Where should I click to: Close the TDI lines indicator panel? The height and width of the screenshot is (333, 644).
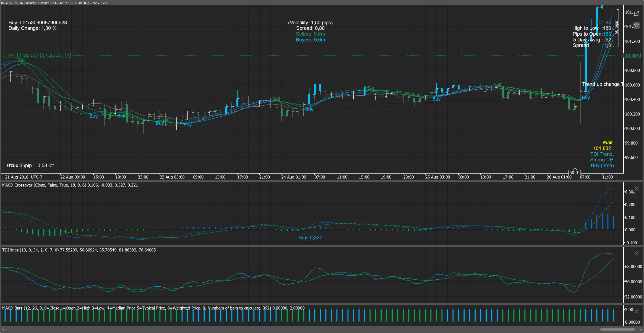pyautogui.click(x=637, y=253)
